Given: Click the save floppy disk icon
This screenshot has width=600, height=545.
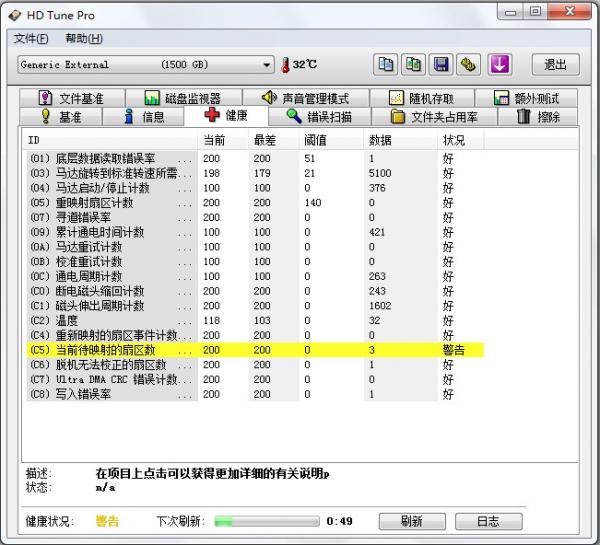Looking at the screenshot, I should (x=441, y=64).
